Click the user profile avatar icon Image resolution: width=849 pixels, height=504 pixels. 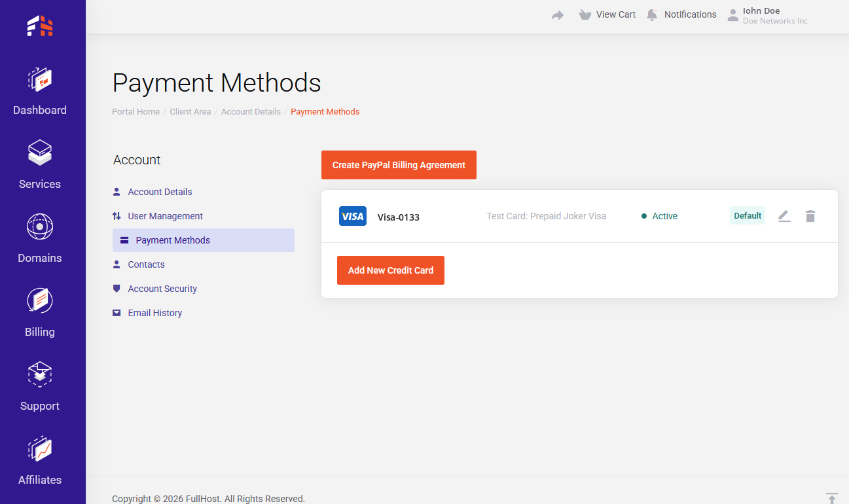click(733, 15)
